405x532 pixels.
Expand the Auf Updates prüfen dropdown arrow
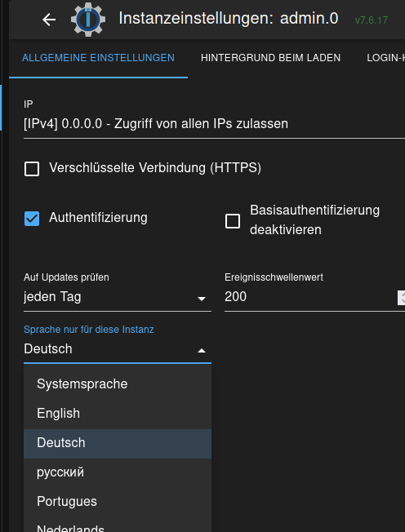point(202,299)
